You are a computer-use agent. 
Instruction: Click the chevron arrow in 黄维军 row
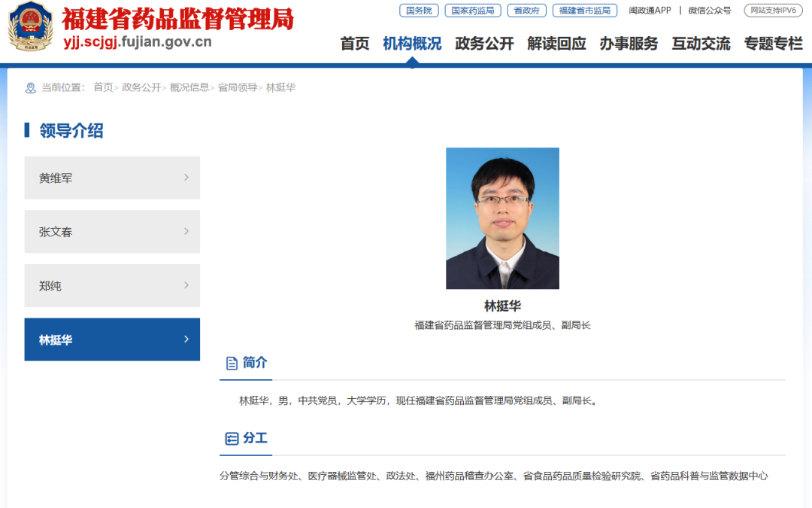(x=186, y=178)
